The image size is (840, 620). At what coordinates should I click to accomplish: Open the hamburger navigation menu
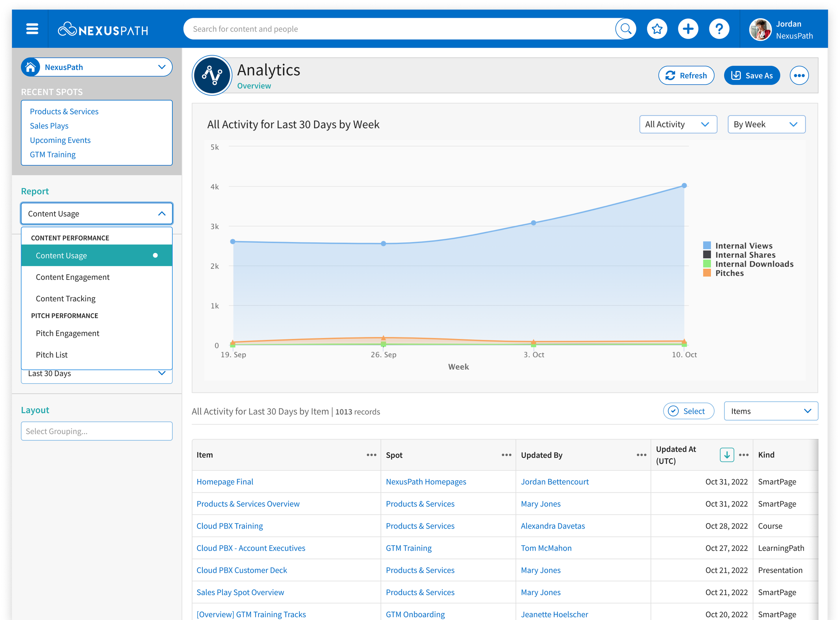[x=32, y=29]
